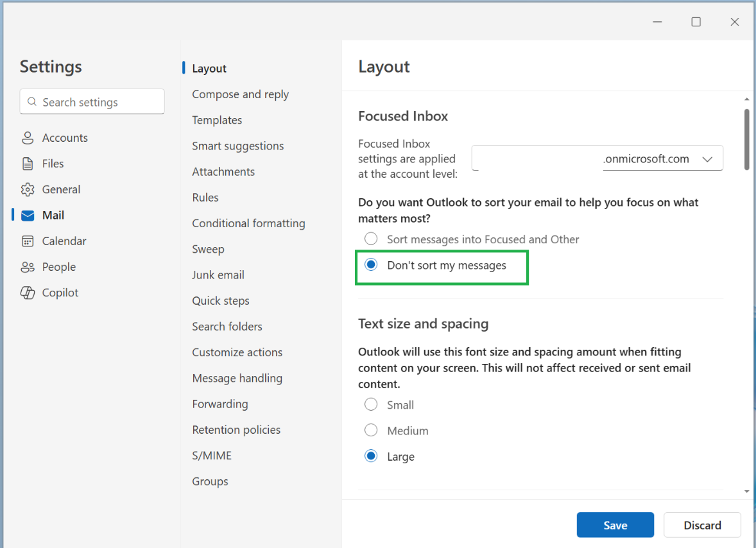Select Sort messages into Focused and Other
The height and width of the screenshot is (548, 756).
point(371,239)
